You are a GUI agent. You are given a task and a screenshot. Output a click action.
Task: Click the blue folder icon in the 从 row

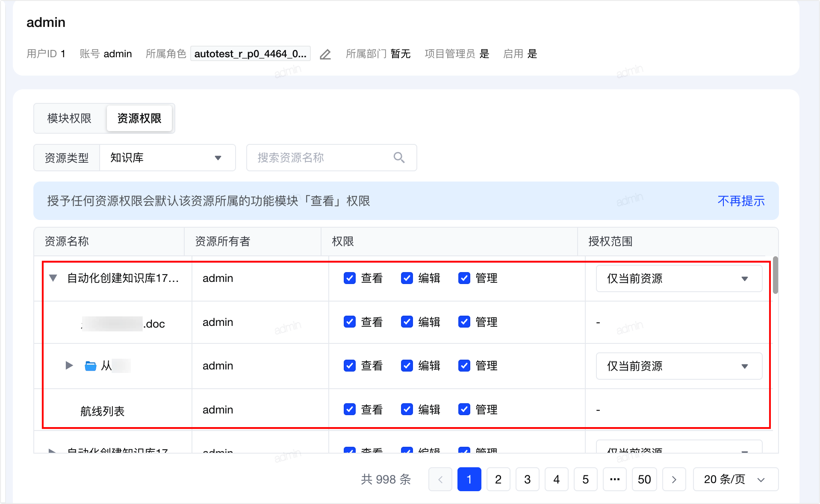click(x=90, y=366)
